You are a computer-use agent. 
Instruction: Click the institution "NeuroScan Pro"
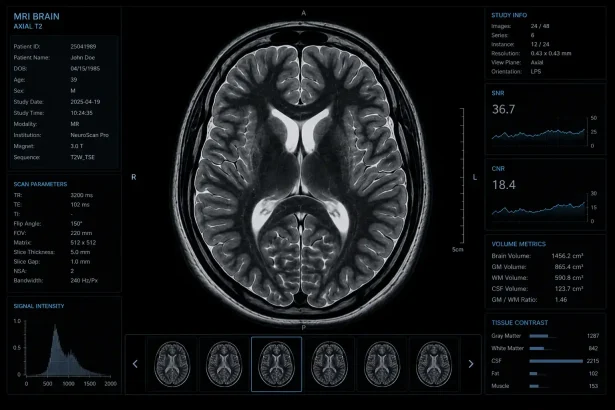click(x=89, y=135)
